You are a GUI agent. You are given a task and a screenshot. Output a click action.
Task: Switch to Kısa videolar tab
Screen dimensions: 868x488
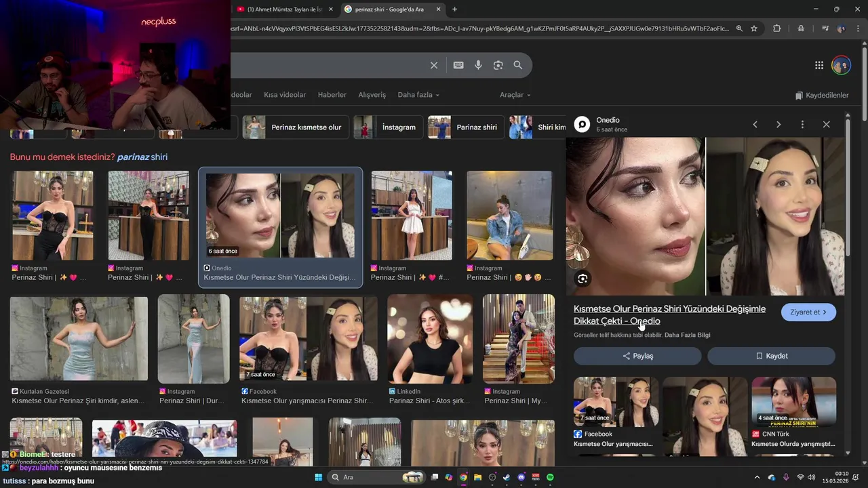[x=285, y=95]
